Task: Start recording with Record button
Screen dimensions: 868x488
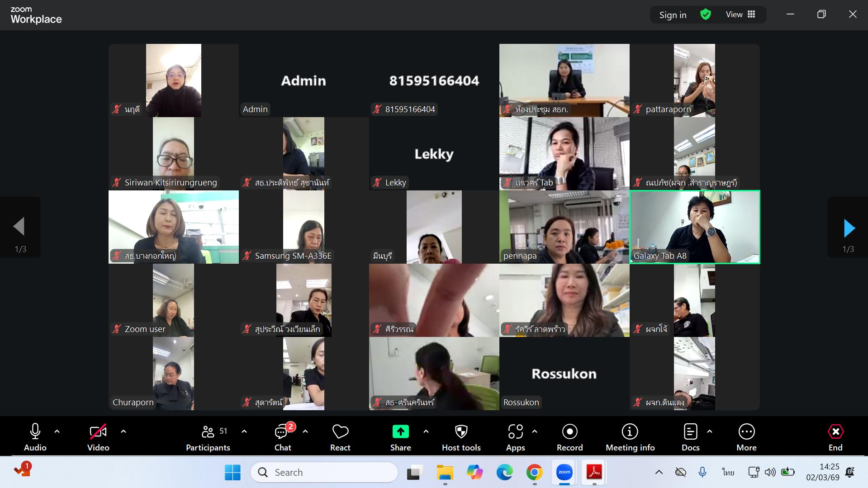Action: 569,437
